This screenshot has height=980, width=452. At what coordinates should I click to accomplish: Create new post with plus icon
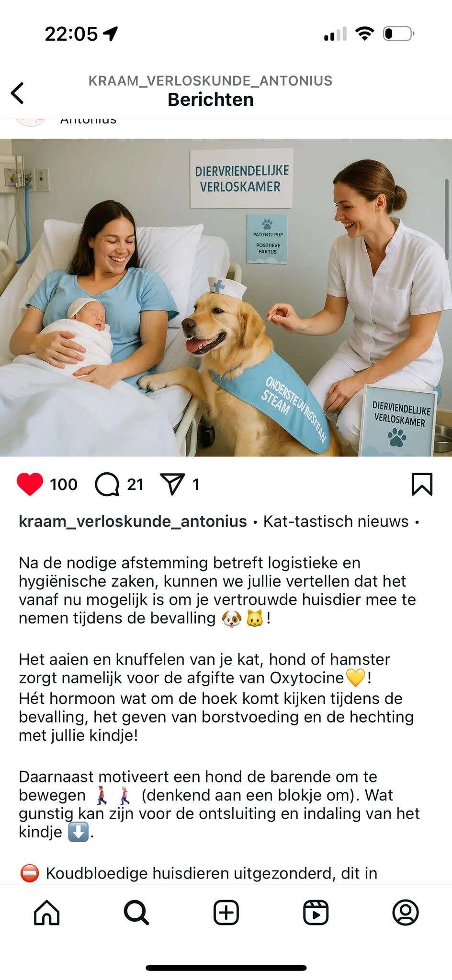click(226, 913)
